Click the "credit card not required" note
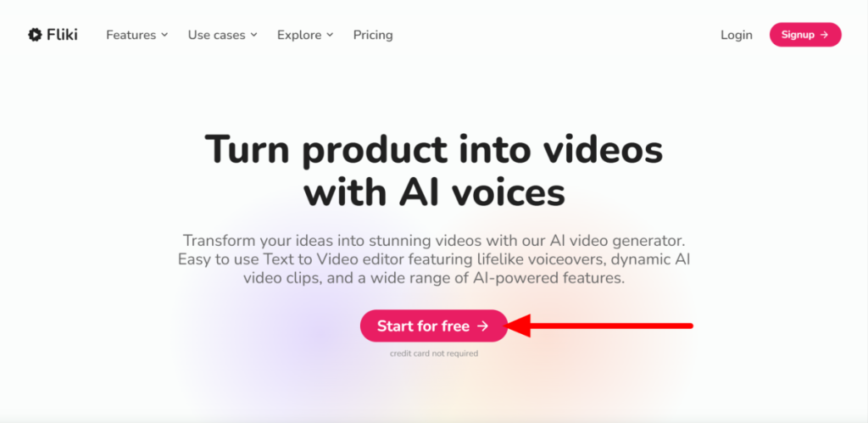Image resolution: width=868 pixels, height=423 pixels. [433, 353]
